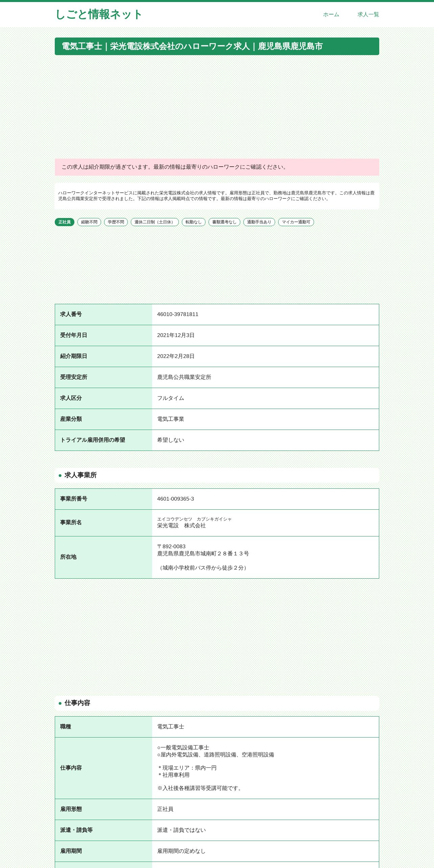Click the 事業所名 row label

(x=71, y=523)
